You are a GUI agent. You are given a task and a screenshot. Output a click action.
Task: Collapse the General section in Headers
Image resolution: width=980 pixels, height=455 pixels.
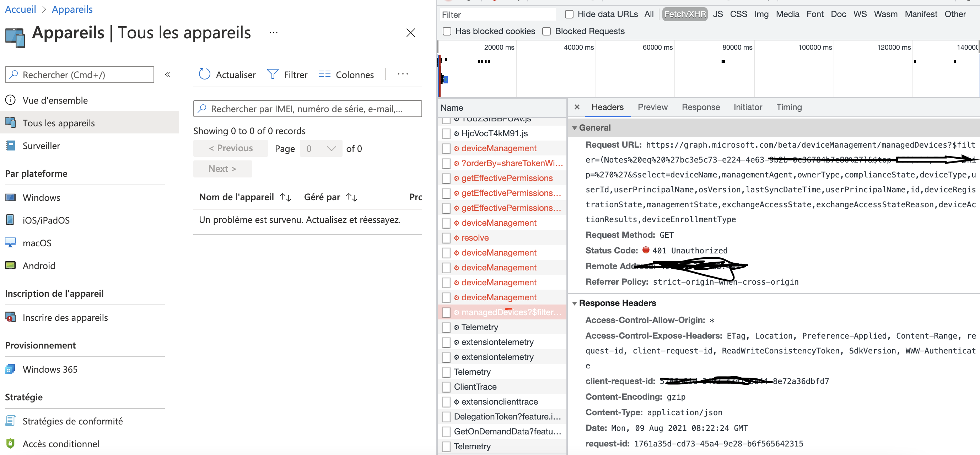coord(575,128)
